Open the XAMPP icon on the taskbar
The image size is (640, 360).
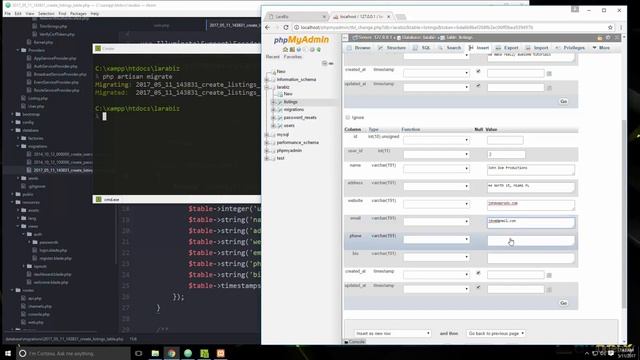tap(220, 353)
